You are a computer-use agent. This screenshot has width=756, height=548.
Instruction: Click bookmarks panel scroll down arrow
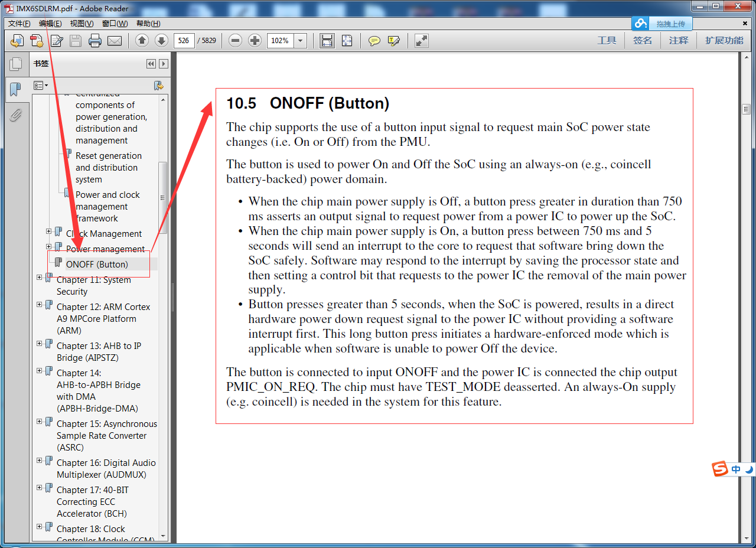(x=163, y=537)
